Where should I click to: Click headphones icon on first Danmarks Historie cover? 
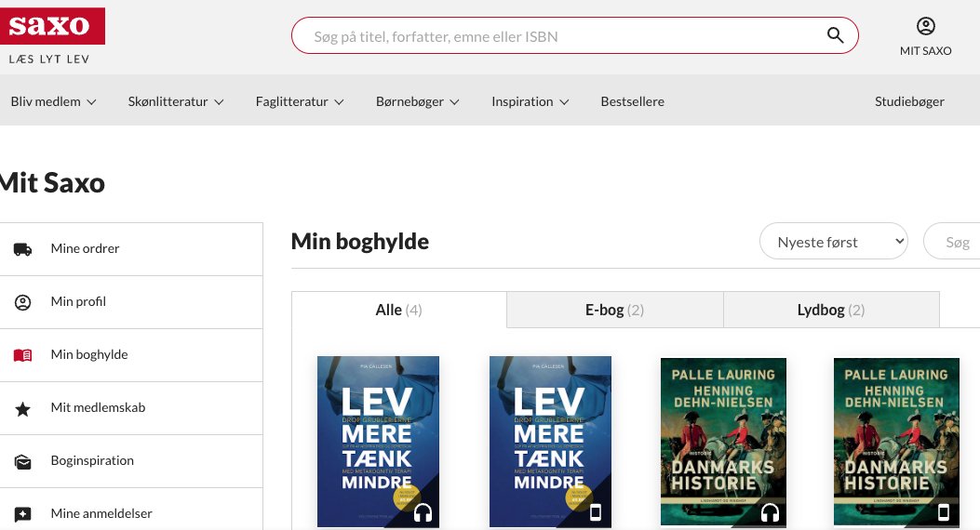(770, 512)
